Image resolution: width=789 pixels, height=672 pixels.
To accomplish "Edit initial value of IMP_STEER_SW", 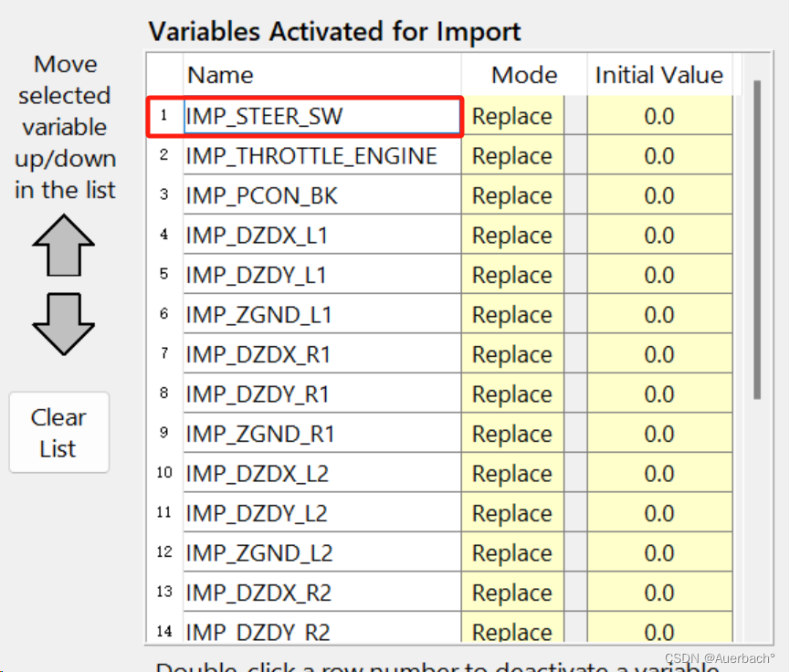I will point(659,116).
